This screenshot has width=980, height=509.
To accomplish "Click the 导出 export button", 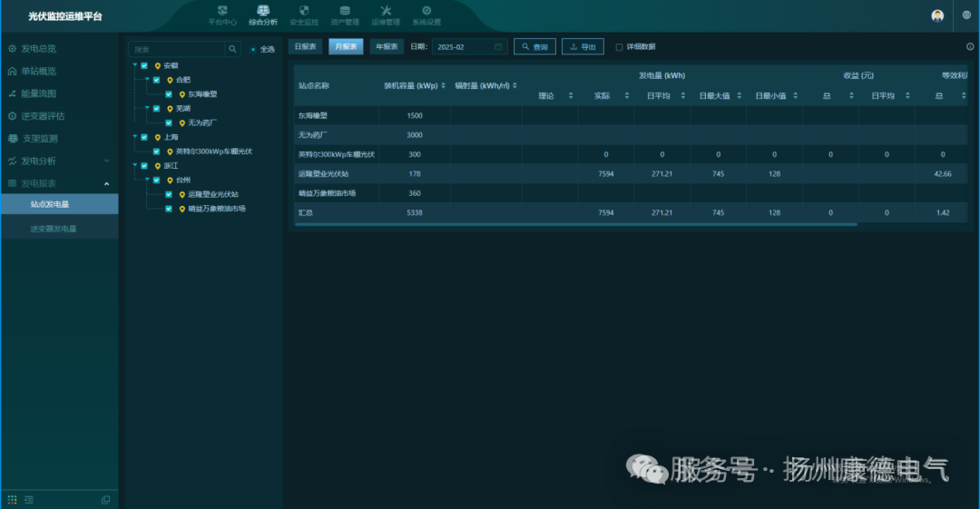I will (583, 46).
